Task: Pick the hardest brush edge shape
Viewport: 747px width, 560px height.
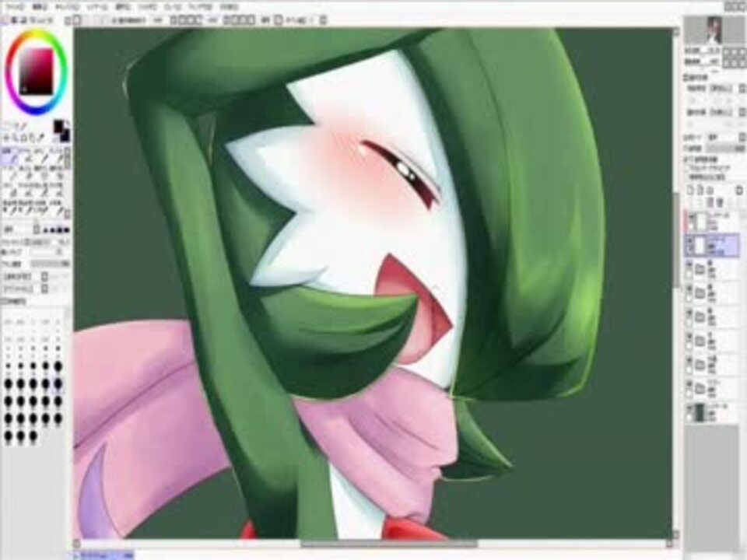Action: pos(67,230)
